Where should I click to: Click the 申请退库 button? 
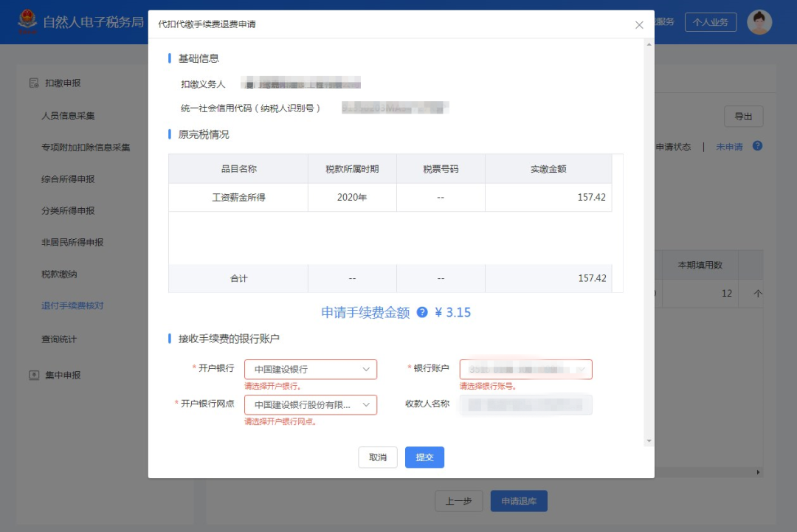click(x=519, y=500)
